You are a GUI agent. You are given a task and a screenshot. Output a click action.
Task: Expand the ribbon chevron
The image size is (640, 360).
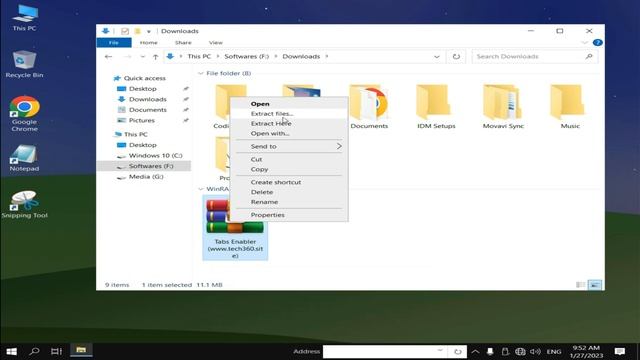click(x=584, y=42)
